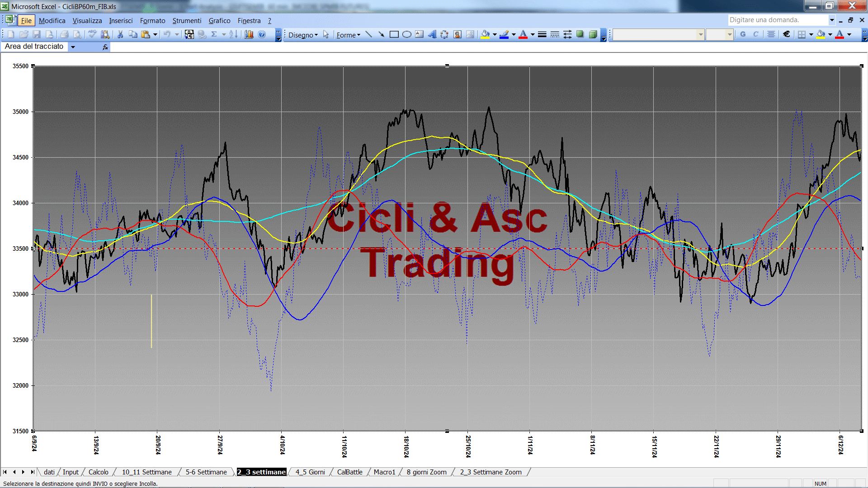Viewport: 868px width, 488px height.
Task: Select the object pointer arrow tool
Action: [326, 34]
